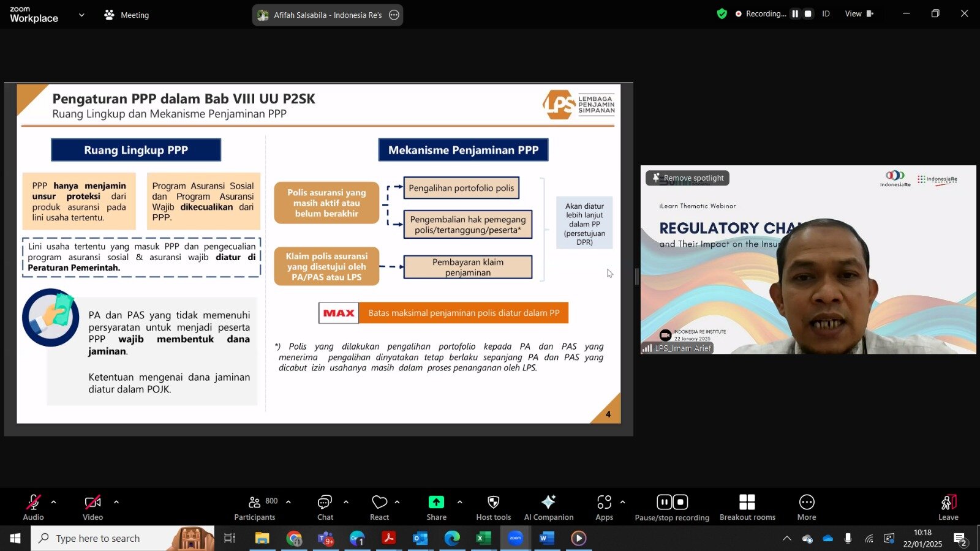Pause recording from the bottom toolbar
The height and width of the screenshot is (551, 980).
pyautogui.click(x=665, y=502)
